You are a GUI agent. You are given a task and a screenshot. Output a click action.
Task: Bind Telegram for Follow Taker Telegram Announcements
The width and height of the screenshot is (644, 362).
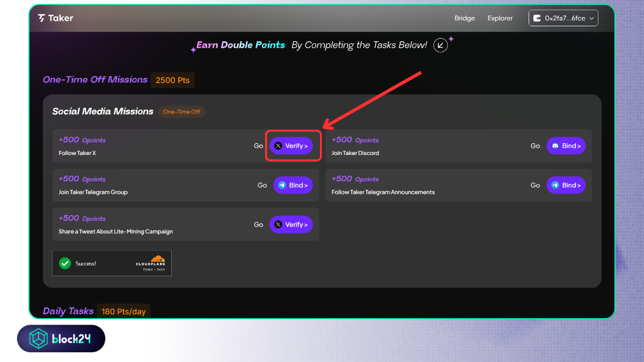coord(566,185)
